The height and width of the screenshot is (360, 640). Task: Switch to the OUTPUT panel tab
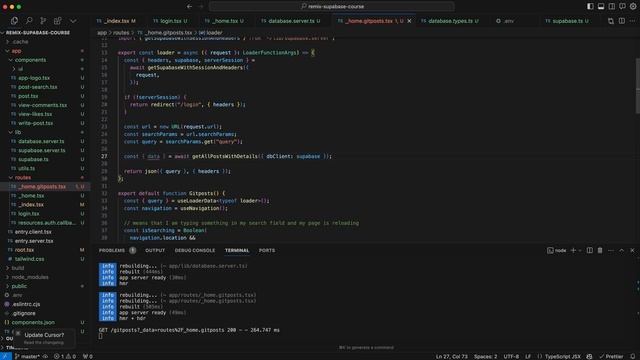[x=155, y=250]
